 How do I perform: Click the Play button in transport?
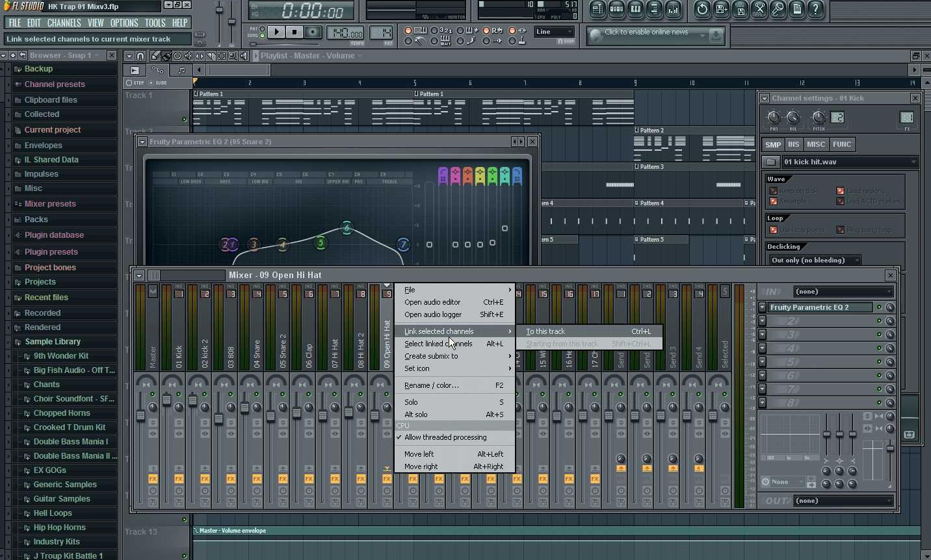[276, 32]
